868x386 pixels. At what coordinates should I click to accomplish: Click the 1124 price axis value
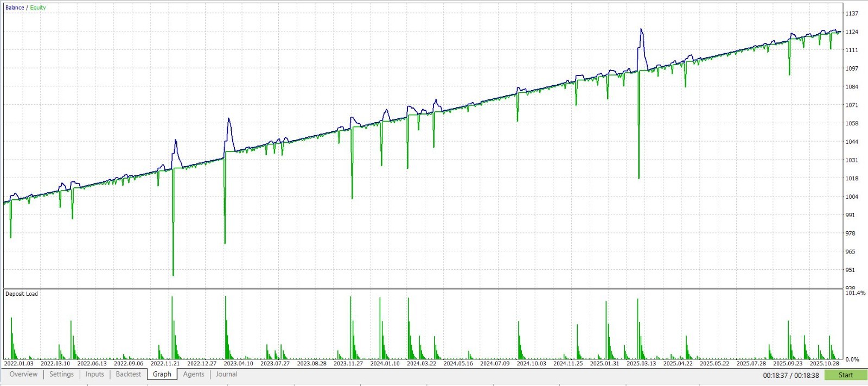(x=852, y=32)
